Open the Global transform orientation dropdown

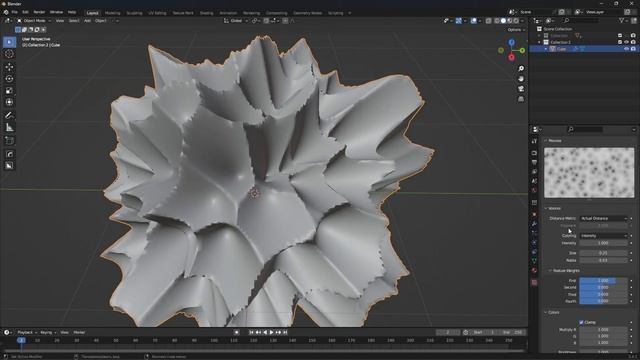[x=236, y=20]
